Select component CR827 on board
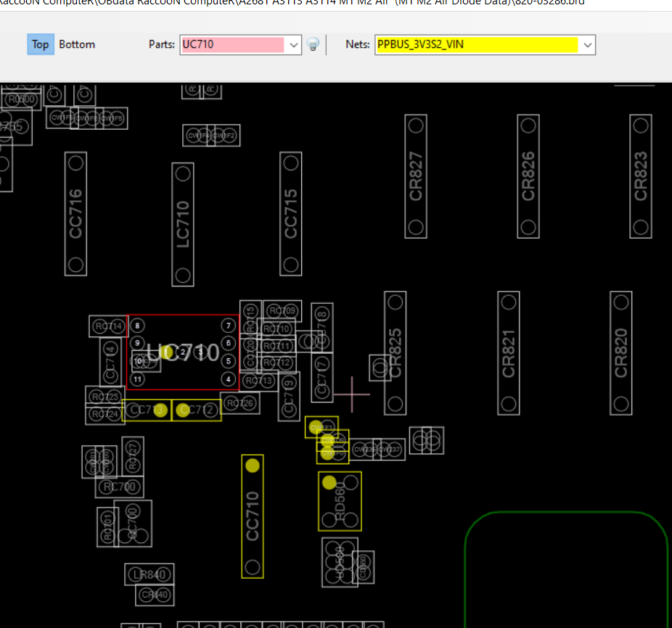This screenshot has width=672, height=628. pyautogui.click(x=416, y=176)
